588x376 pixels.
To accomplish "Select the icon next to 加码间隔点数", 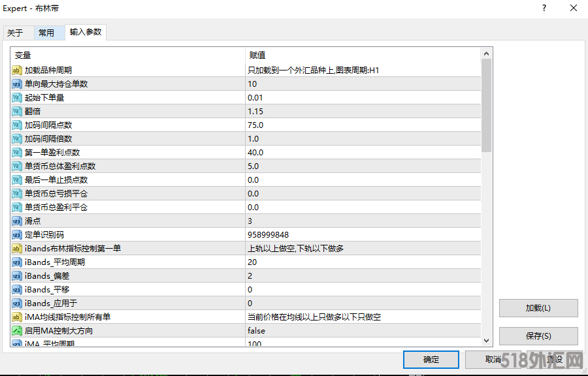I will pos(17,125).
